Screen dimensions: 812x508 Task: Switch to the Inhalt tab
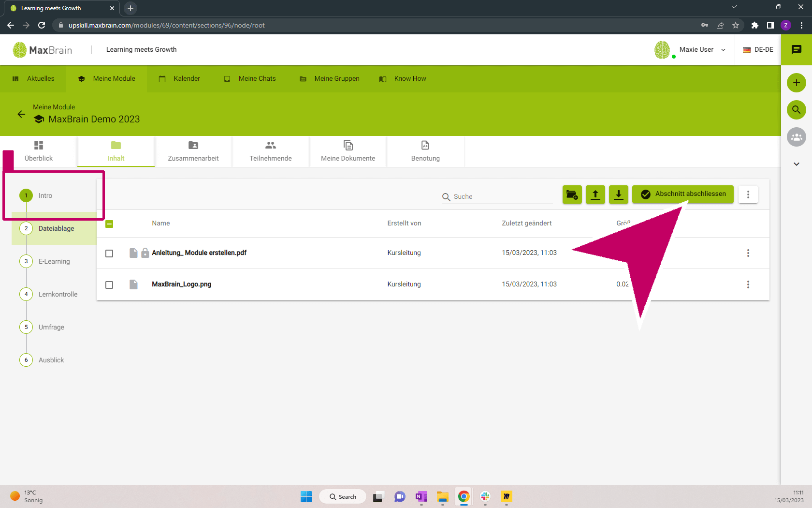tap(116, 151)
